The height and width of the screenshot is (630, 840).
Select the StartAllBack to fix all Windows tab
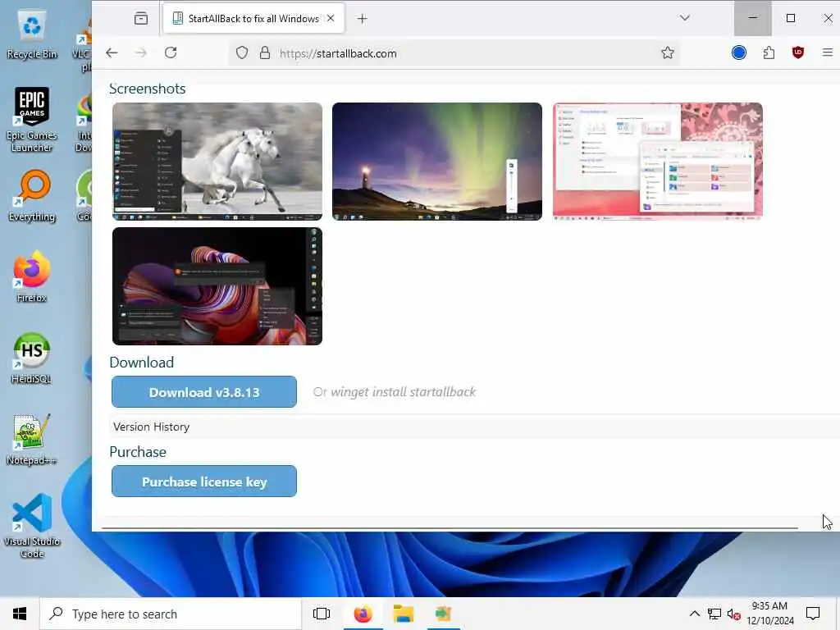pos(254,19)
